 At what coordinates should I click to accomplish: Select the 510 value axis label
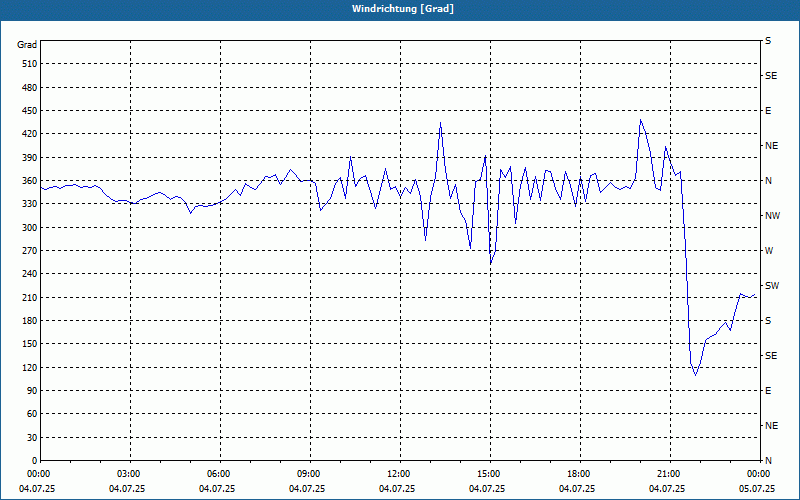pos(29,64)
